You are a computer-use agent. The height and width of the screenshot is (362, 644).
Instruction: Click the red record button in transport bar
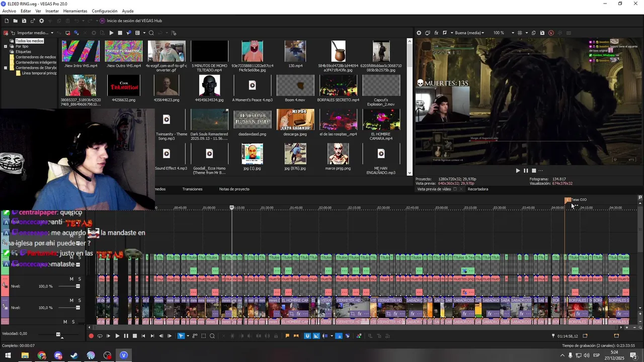click(x=91, y=336)
